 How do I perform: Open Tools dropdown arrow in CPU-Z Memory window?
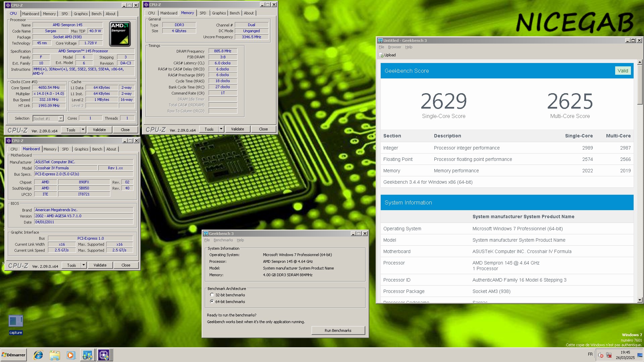(221, 129)
